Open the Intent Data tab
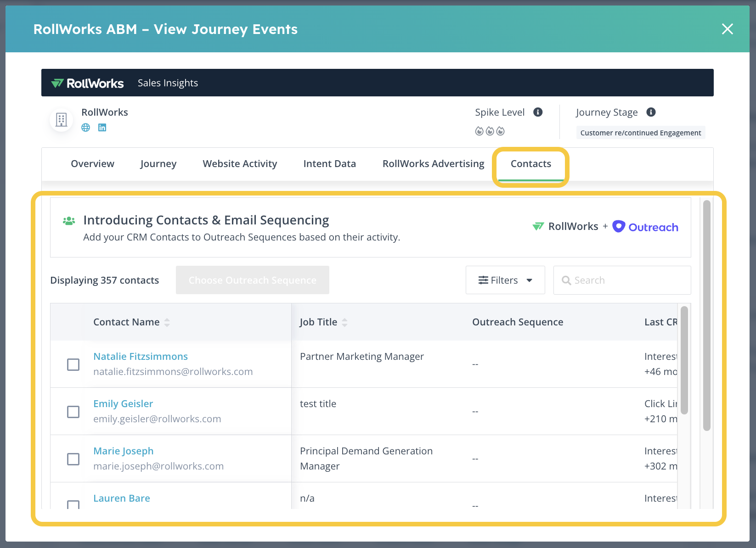 (x=329, y=164)
